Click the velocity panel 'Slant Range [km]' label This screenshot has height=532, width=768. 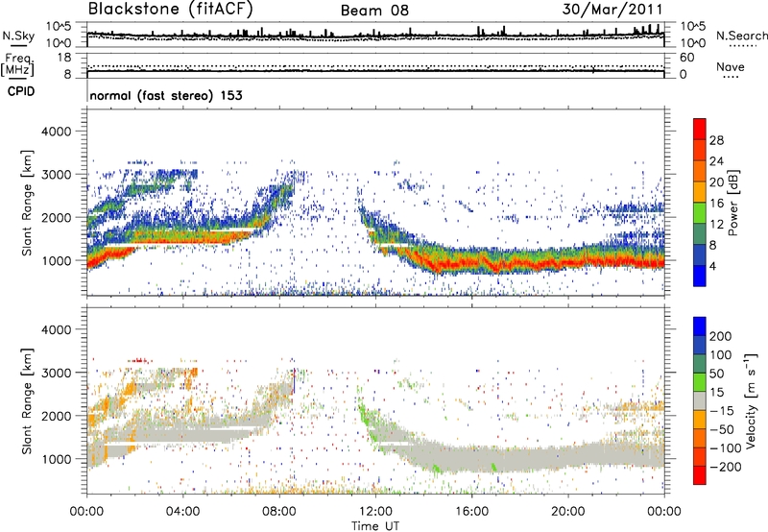[x=27, y=401]
